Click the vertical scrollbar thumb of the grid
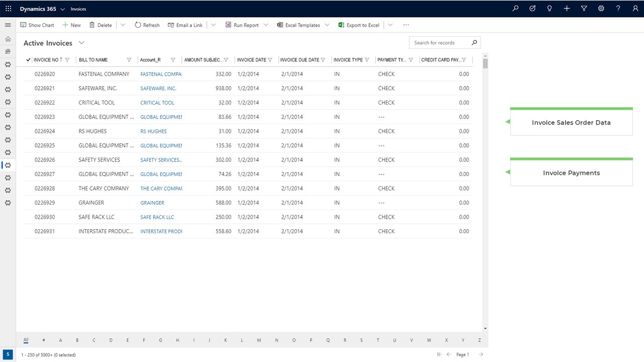Image resolution: width=644 pixels, height=362 pixels. 485,63
